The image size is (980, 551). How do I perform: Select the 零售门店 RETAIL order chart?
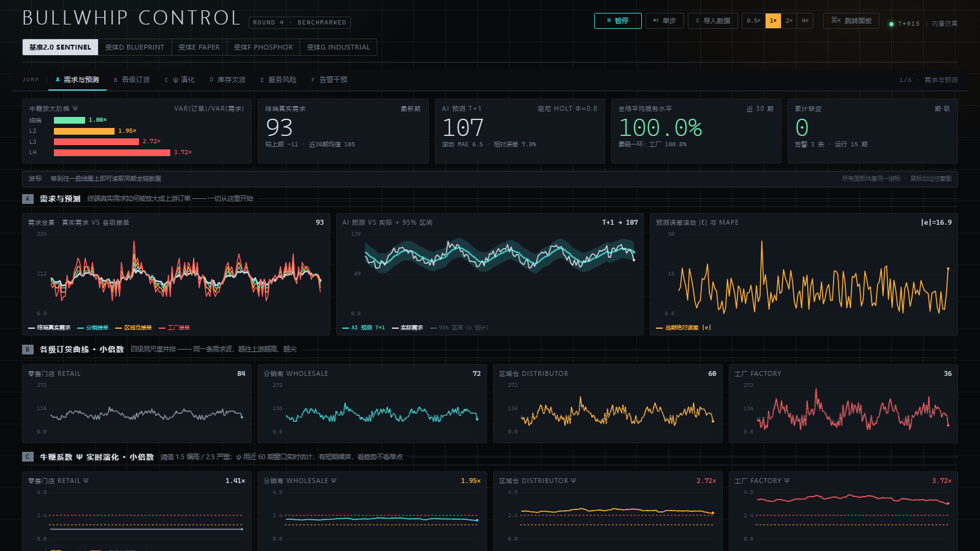pyautogui.click(x=137, y=403)
